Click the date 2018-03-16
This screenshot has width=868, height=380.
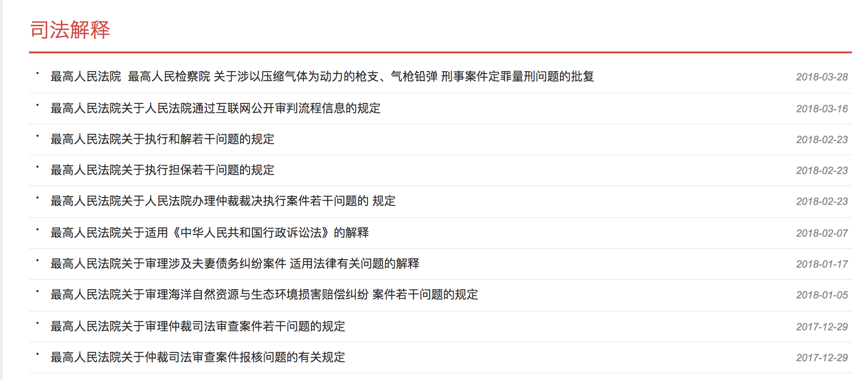point(822,109)
